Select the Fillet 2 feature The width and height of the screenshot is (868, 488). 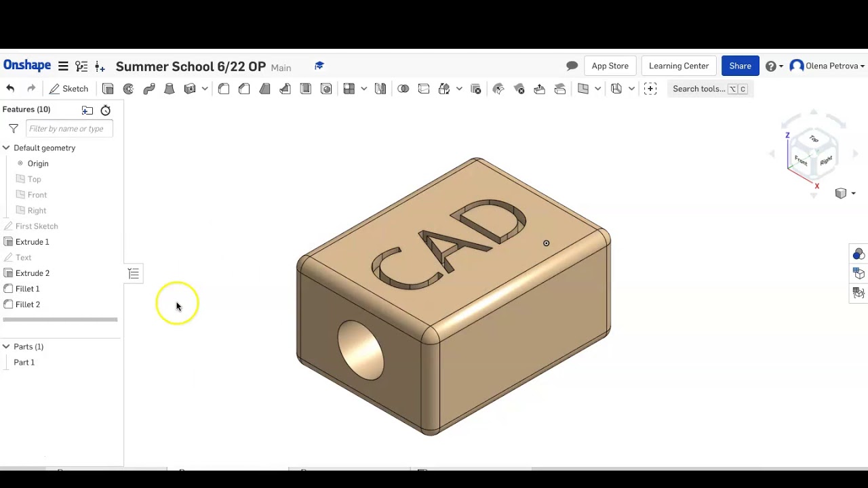(28, 304)
